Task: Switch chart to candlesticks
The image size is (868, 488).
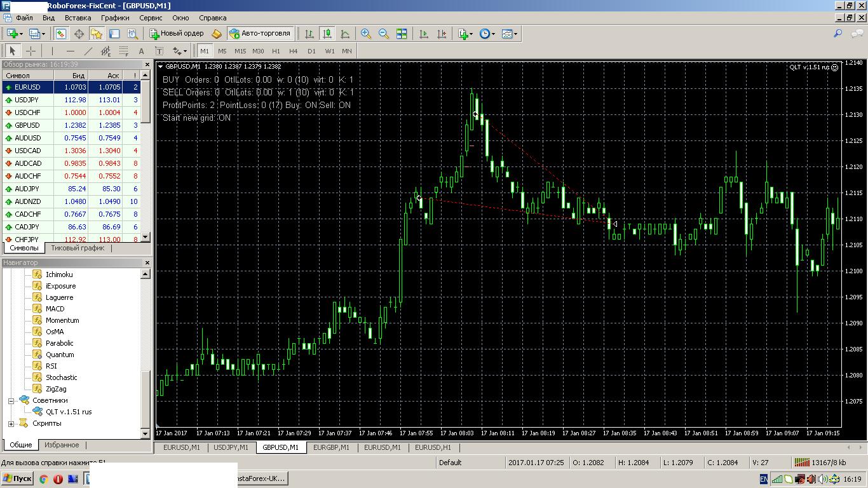Action: point(327,34)
